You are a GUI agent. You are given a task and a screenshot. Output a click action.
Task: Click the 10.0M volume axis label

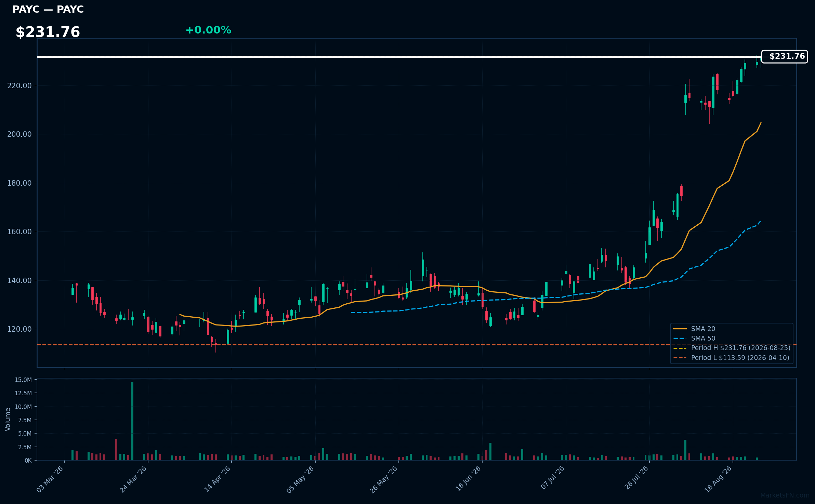click(x=23, y=407)
